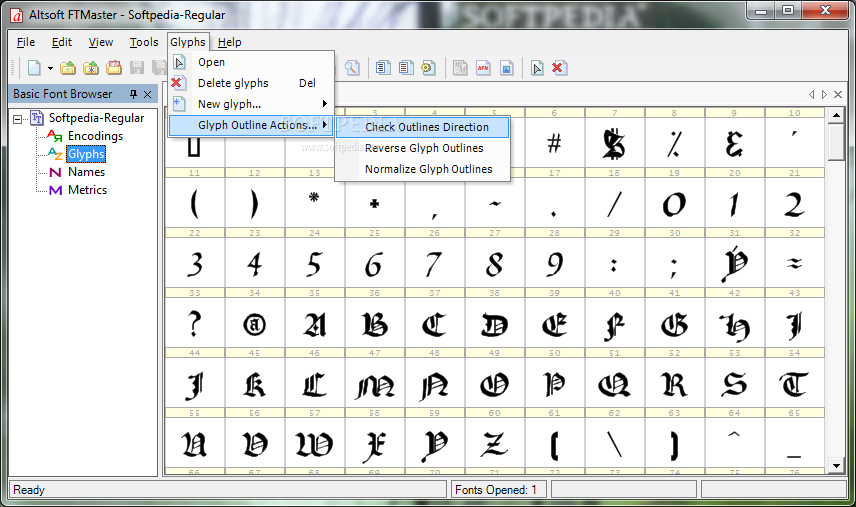Image resolution: width=856 pixels, height=507 pixels.
Task: Click the New glyph menu item icon
Action: pyautogui.click(x=179, y=103)
